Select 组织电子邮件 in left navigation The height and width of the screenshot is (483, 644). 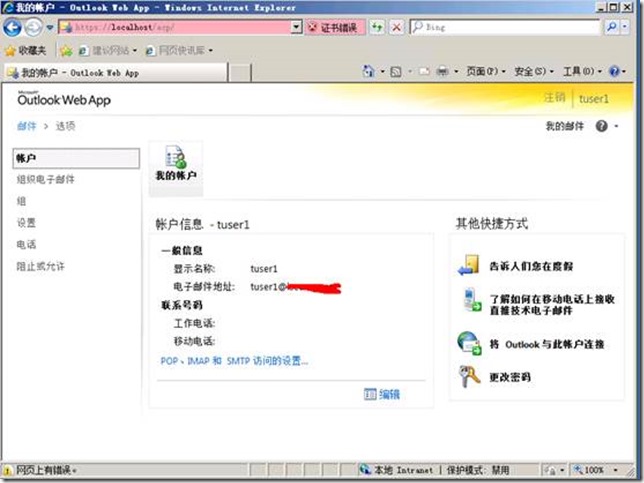tap(45, 179)
